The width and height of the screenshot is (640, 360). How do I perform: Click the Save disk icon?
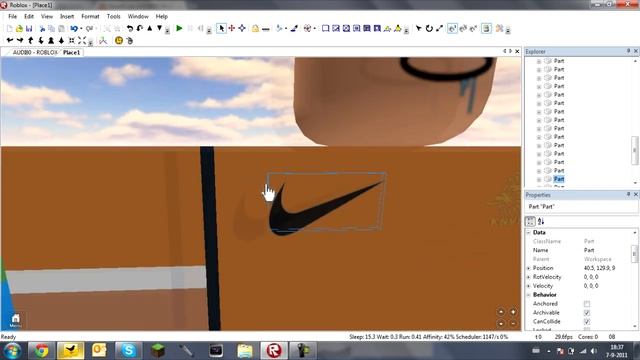[x=29, y=29]
